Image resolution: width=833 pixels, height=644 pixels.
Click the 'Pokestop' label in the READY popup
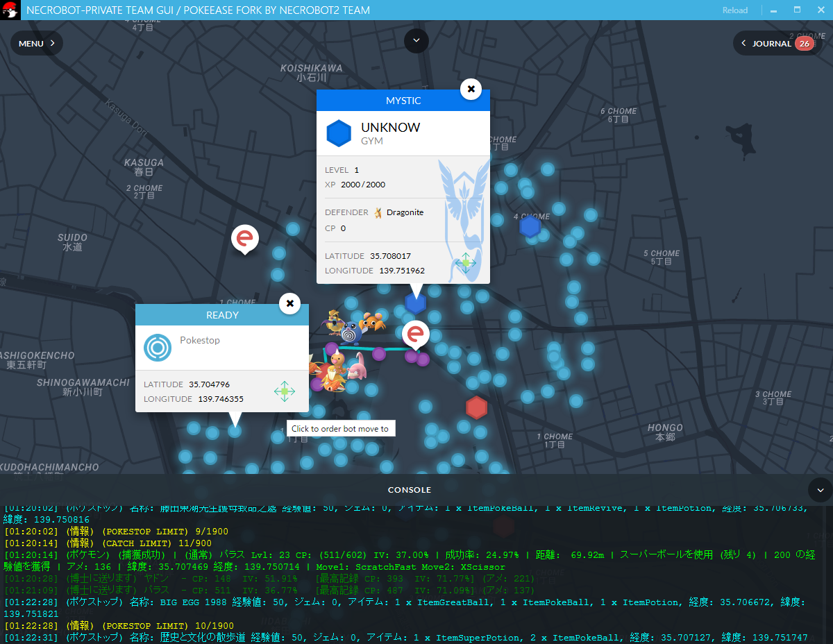(x=200, y=341)
